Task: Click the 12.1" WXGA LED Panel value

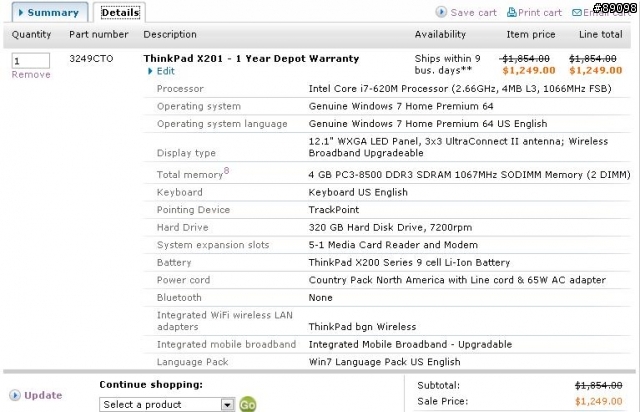Action: click(458, 147)
